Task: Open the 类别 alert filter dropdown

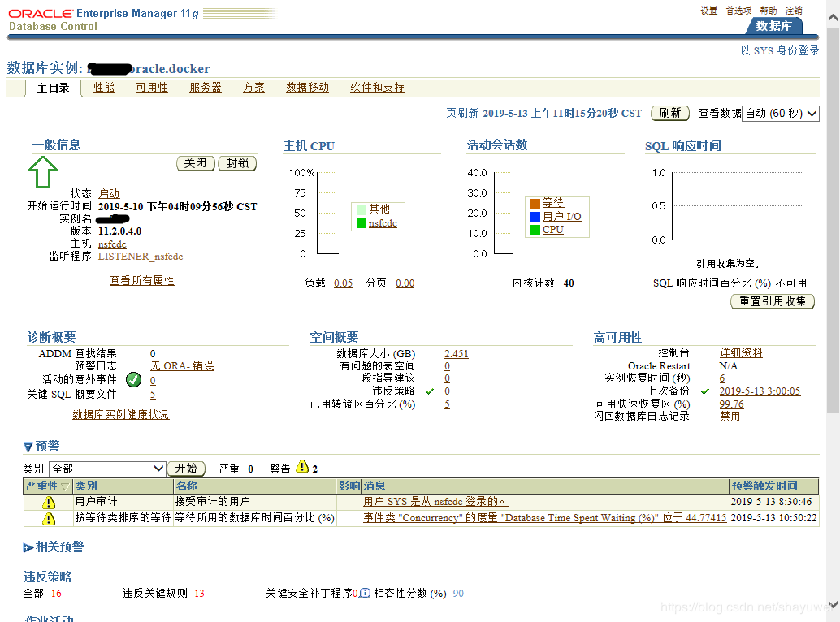Action: click(106, 469)
